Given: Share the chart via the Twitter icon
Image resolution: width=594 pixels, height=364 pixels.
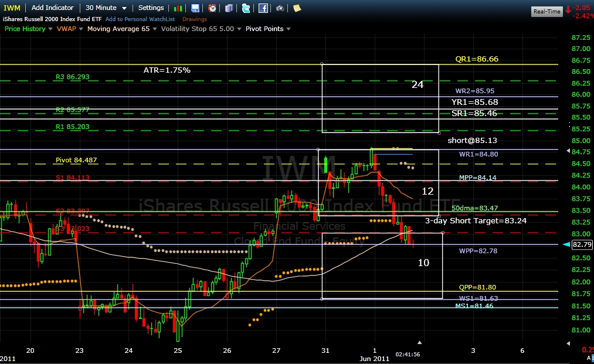Looking at the screenshot, I should [x=246, y=8].
